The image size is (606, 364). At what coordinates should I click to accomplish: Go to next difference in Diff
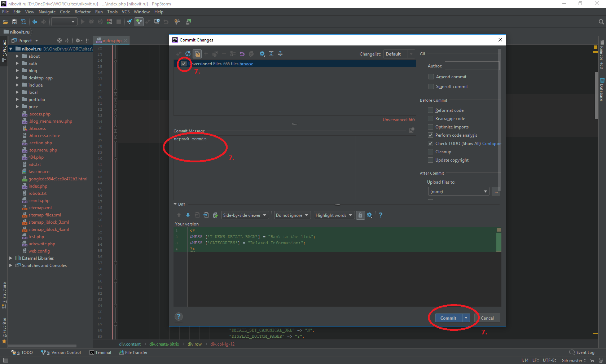click(188, 215)
